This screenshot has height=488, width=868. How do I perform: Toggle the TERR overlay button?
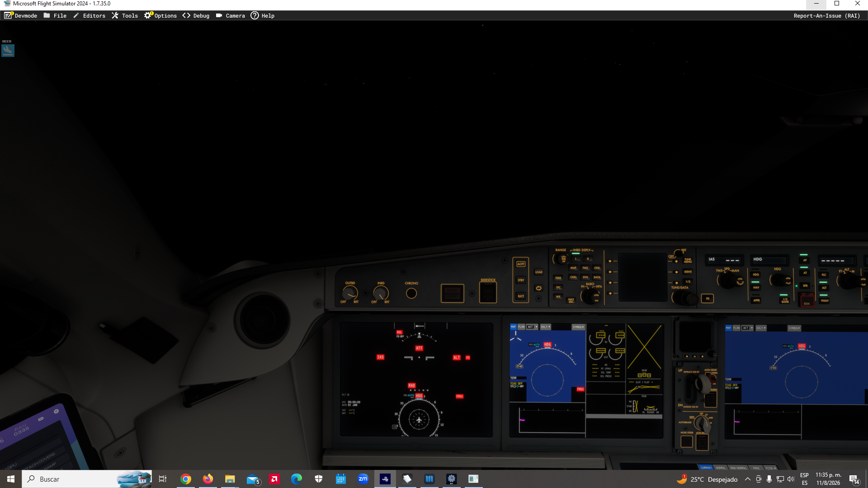click(x=558, y=278)
